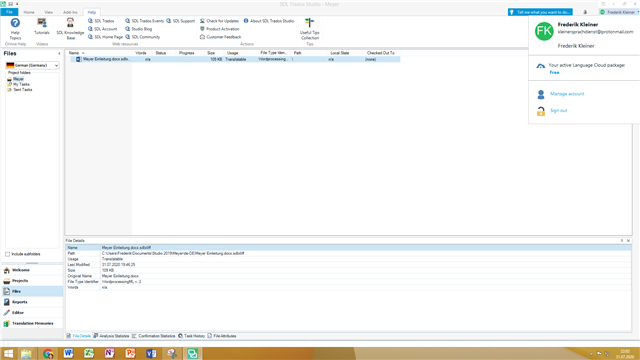Check for Updates
The height and width of the screenshot is (360, 640).
tap(219, 21)
